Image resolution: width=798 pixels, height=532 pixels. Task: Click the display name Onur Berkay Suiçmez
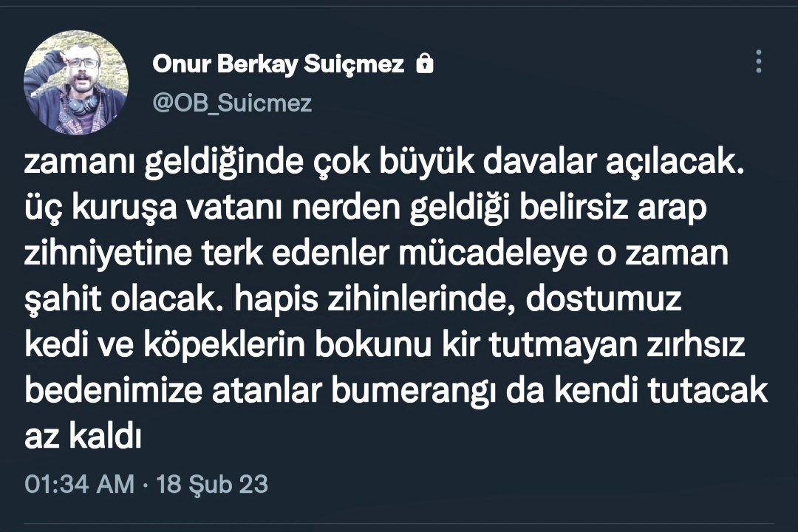point(278,64)
